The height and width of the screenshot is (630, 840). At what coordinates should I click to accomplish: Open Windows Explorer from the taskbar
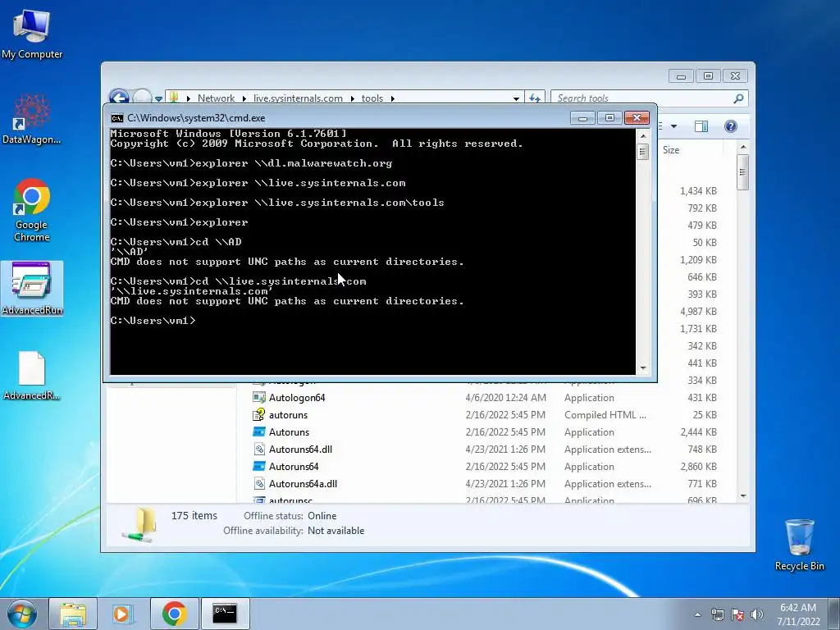click(73, 614)
